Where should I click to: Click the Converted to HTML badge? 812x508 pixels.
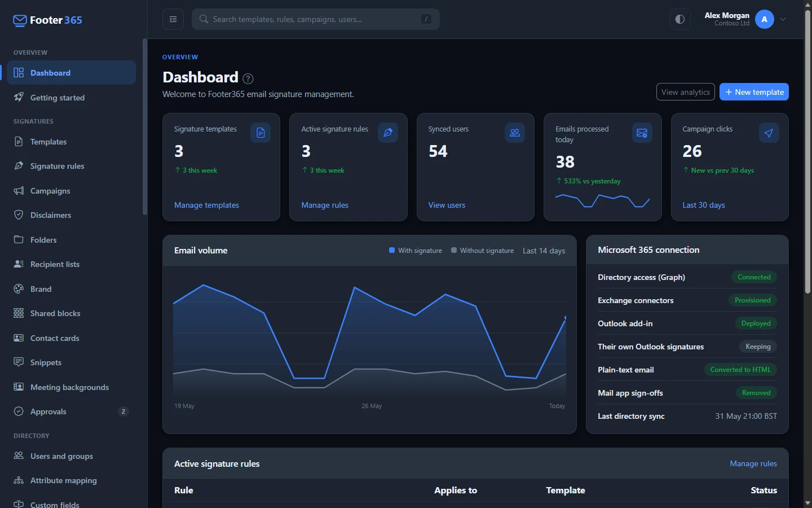tap(740, 370)
